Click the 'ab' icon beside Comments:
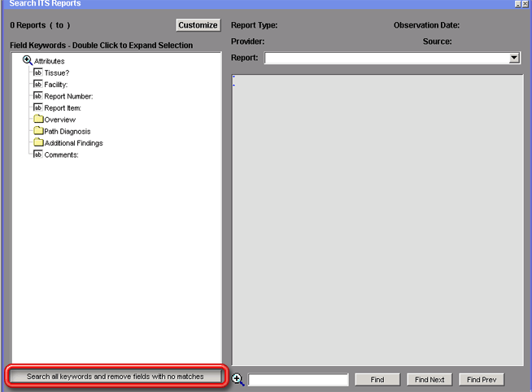This screenshot has height=392, width=532. pyautogui.click(x=37, y=155)
